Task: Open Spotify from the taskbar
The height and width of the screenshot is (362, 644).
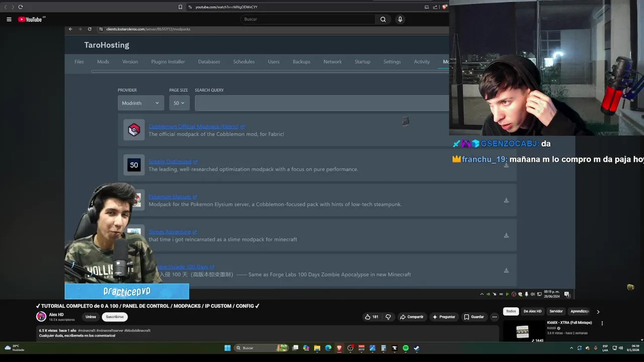Action: [x=406, y=348]
